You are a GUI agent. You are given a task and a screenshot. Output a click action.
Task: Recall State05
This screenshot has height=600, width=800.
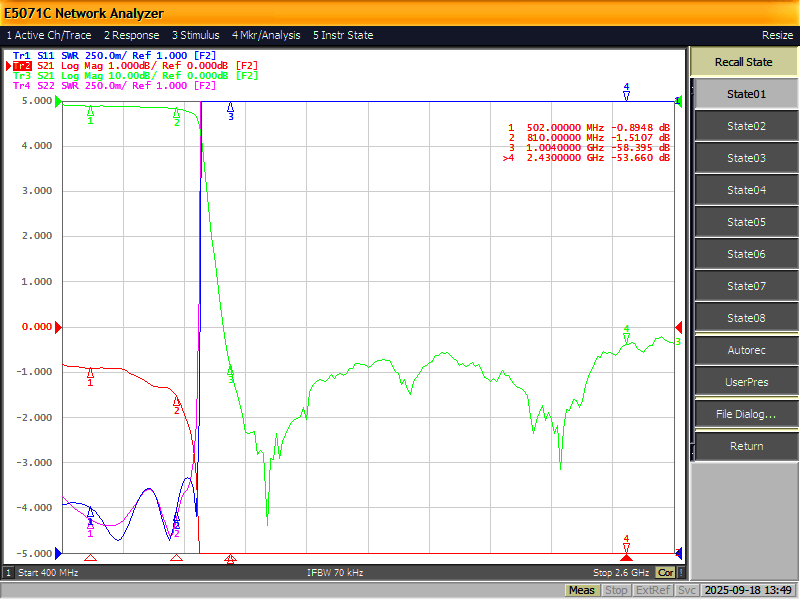pos(746,222)
